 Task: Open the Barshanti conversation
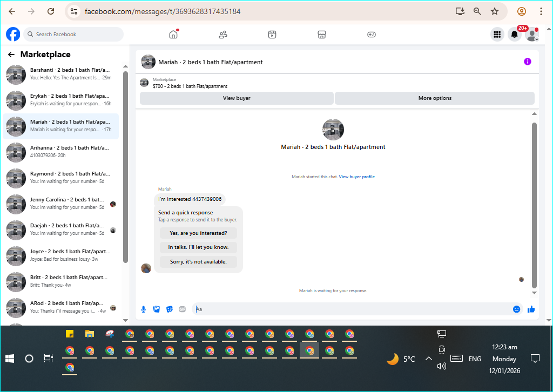coord(60,75)
